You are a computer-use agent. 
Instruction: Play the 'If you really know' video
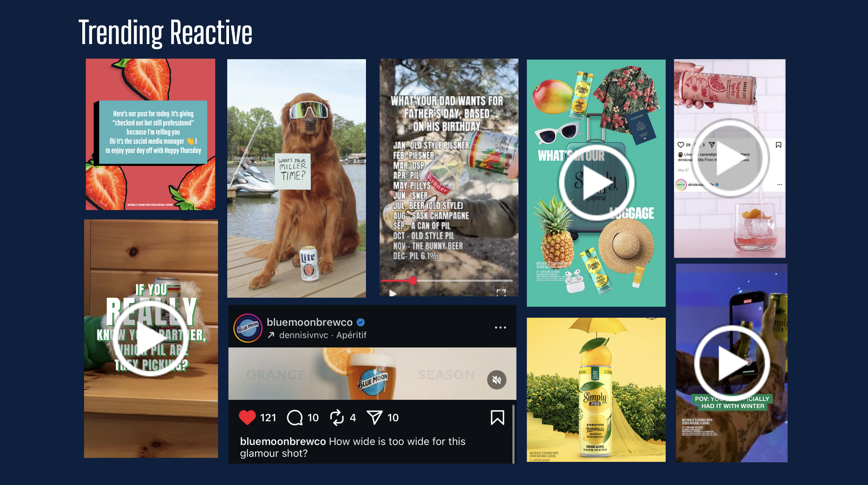click(150, 338)
